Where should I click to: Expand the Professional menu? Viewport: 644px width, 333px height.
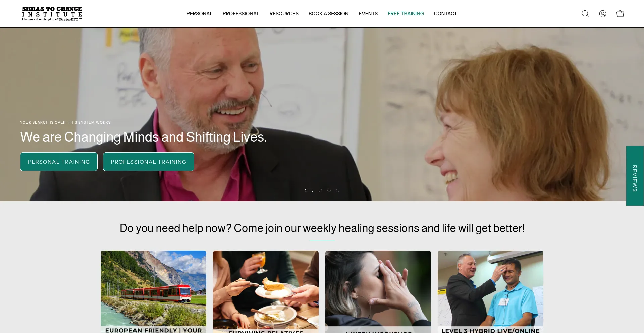click(241, 14)
